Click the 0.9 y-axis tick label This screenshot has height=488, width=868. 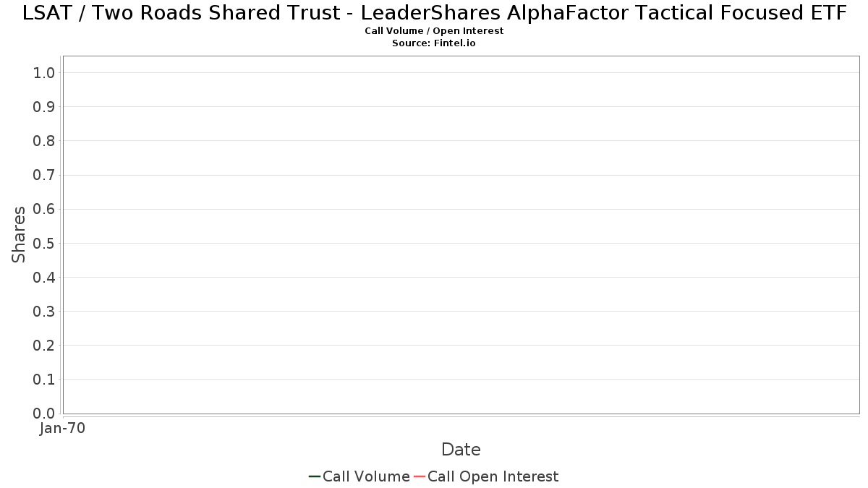pyautogui.click(x=44, y=106)
